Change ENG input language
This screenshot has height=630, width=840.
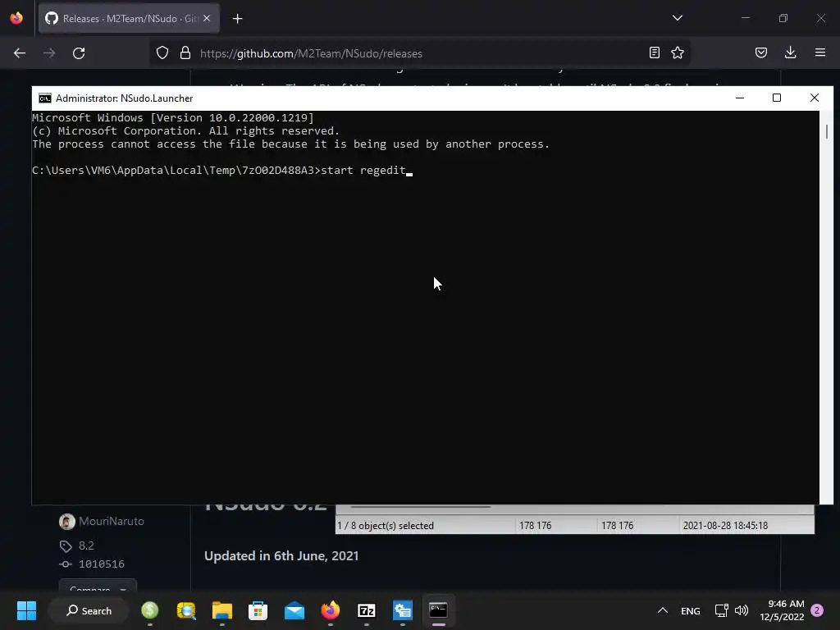click(691, 610)
